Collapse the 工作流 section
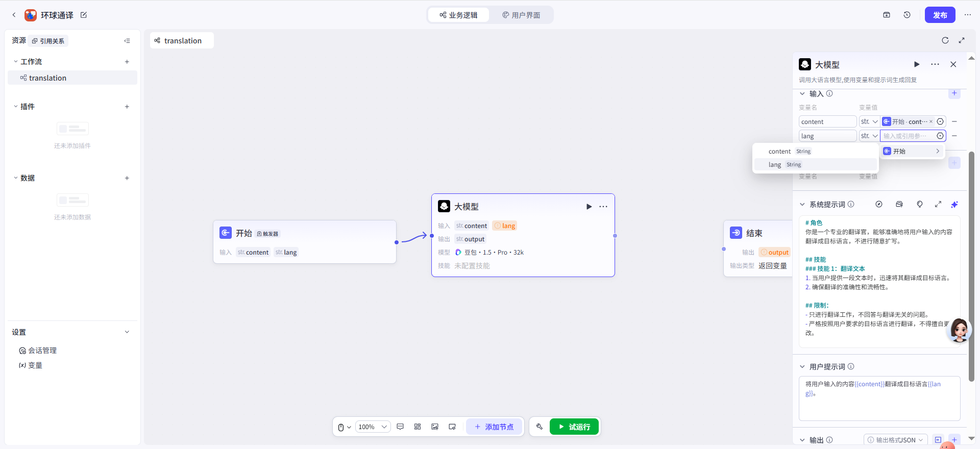Screen dimensions: 980x449 point(16,62)
